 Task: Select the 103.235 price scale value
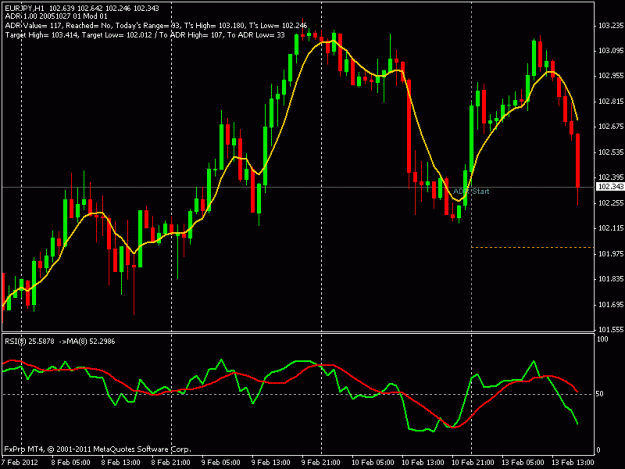[x=611, y=26]
